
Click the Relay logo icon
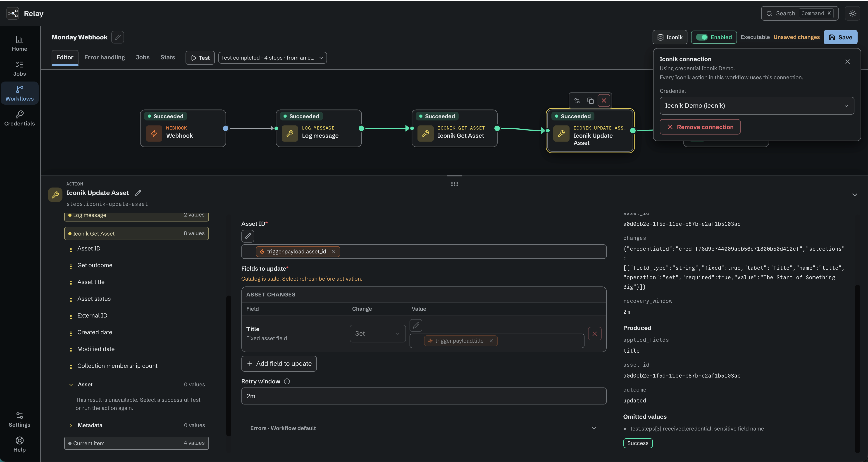[13, 14]
